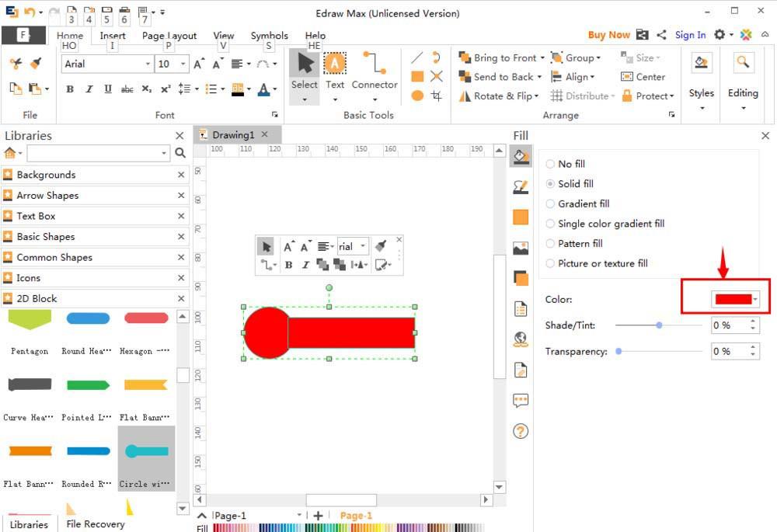Select Pattern fill radio option
This screenshot has width=777, height=532.
point(551,243)
